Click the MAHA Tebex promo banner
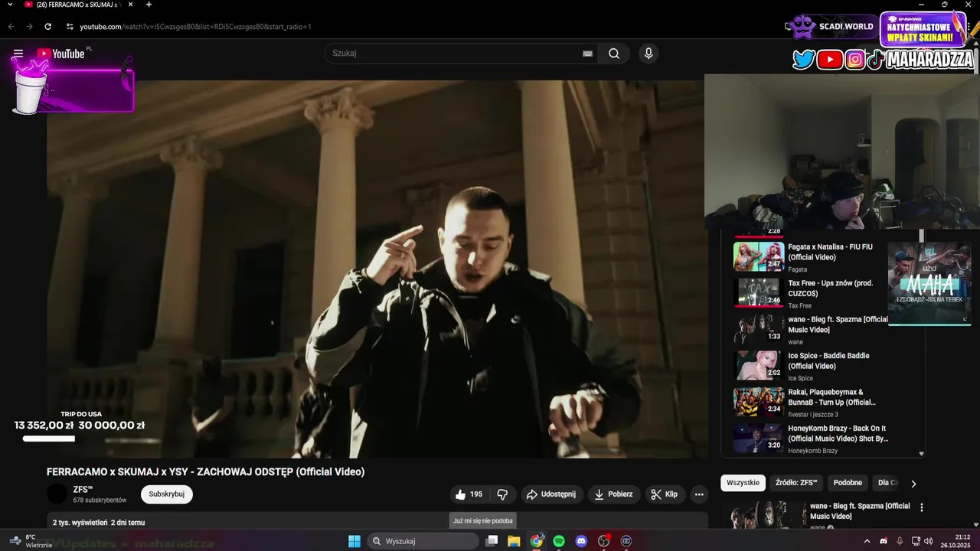The image size is (980, 551). [x=929, y=284]
